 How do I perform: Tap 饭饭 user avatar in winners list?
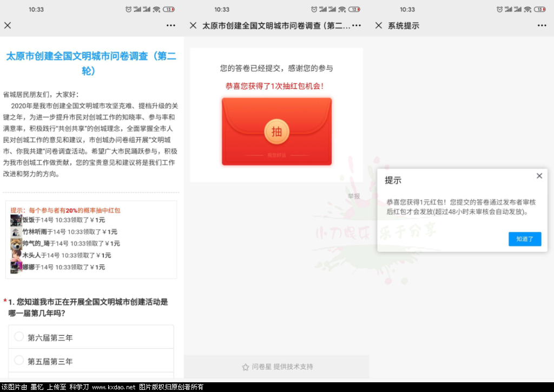click(16, 220)
